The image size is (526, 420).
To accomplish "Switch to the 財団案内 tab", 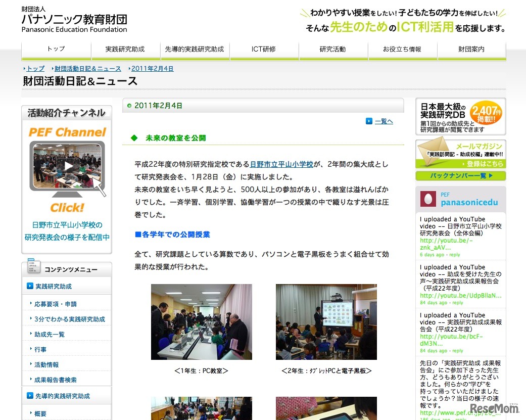I will (x=471, y=49).
